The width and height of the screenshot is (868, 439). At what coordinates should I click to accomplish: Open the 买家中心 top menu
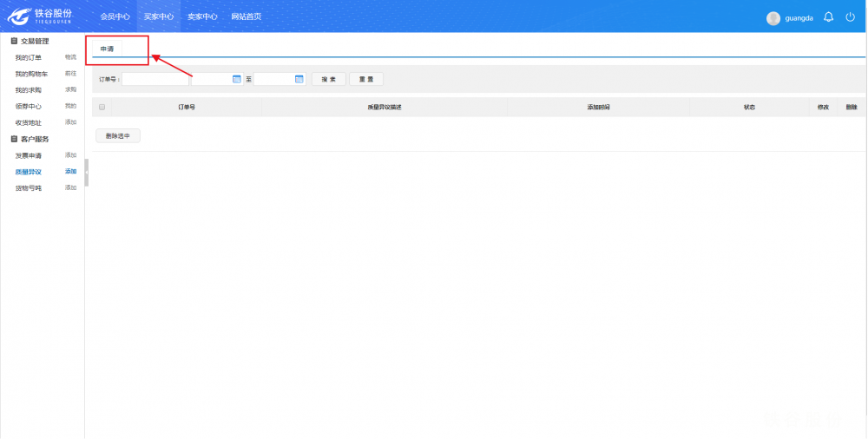159,16
